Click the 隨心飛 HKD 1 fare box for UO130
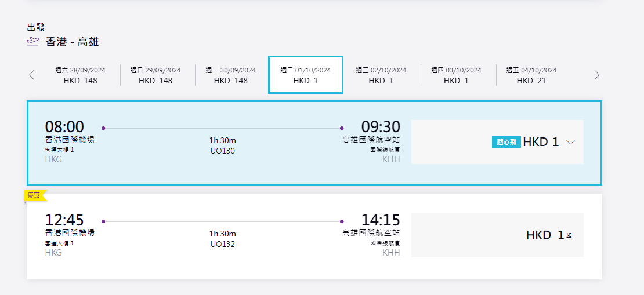644x295 pixels. 497,142
